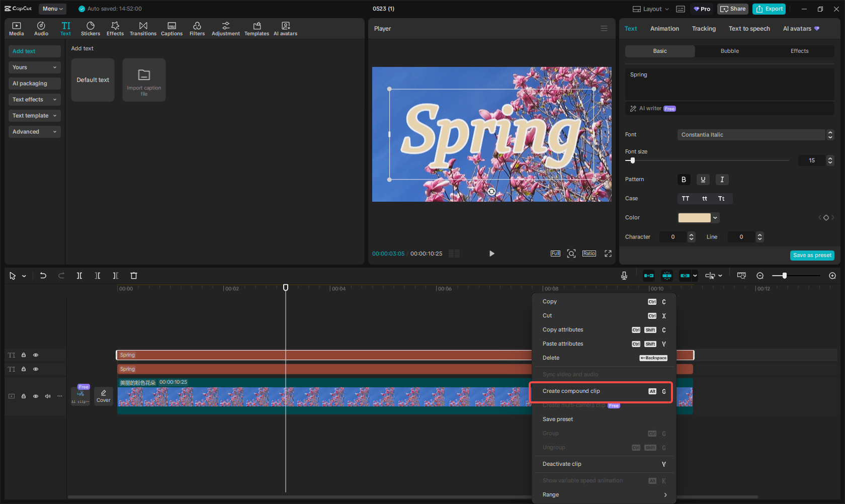Choose Paste attributes from context menu
This screenshot has height=504, width=845.
click(604, 344)
